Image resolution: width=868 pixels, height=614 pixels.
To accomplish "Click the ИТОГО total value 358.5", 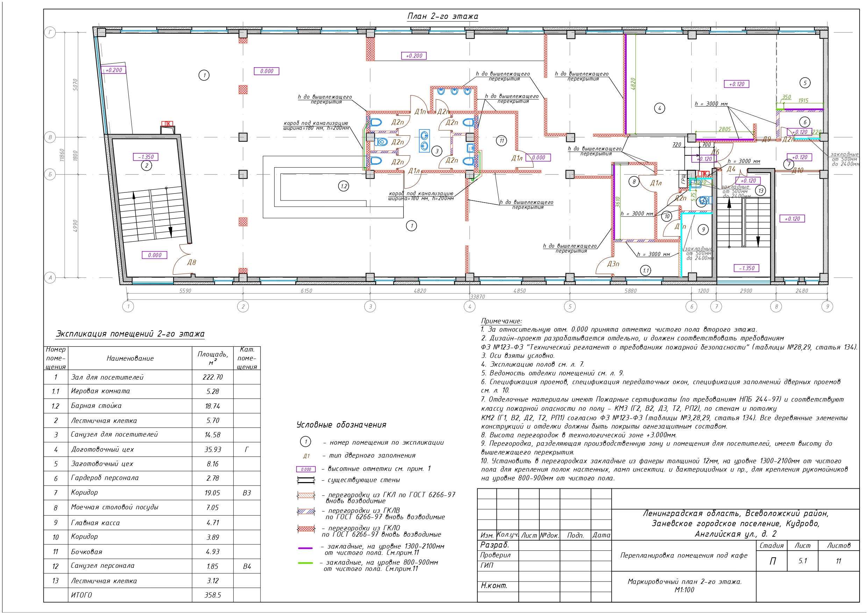I will point(213,595).
